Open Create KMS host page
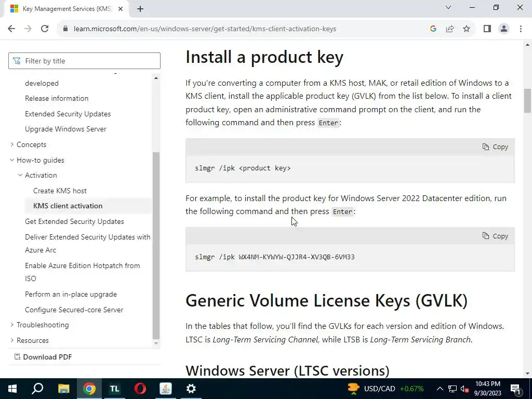Image resolution: width=532 pixels, height=399 pixels. pyautogui.click(x=60, y=191)
